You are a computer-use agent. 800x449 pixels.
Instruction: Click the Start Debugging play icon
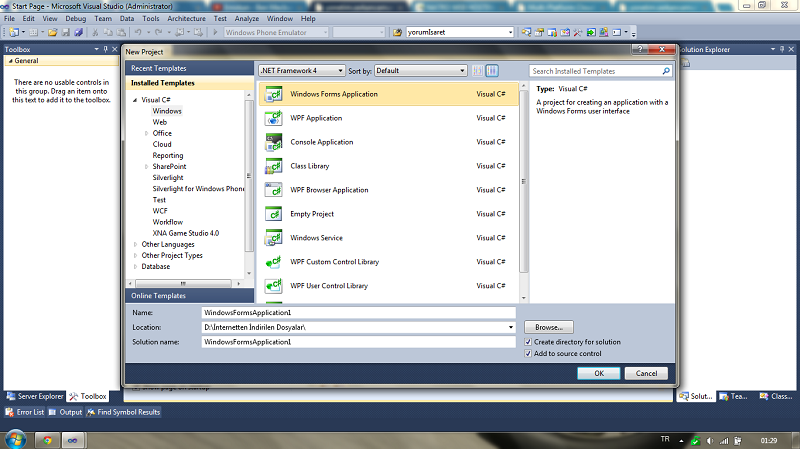point(215,32)
